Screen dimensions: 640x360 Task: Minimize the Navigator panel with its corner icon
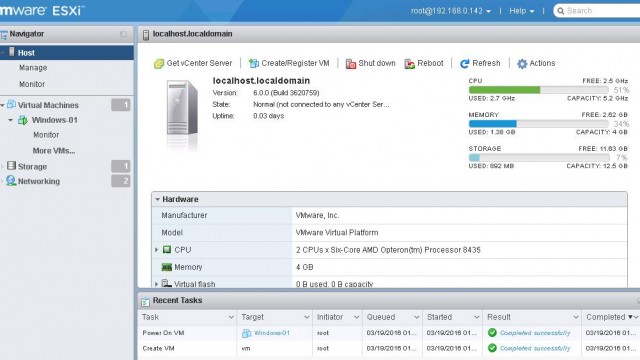click(x=123, y=34)
